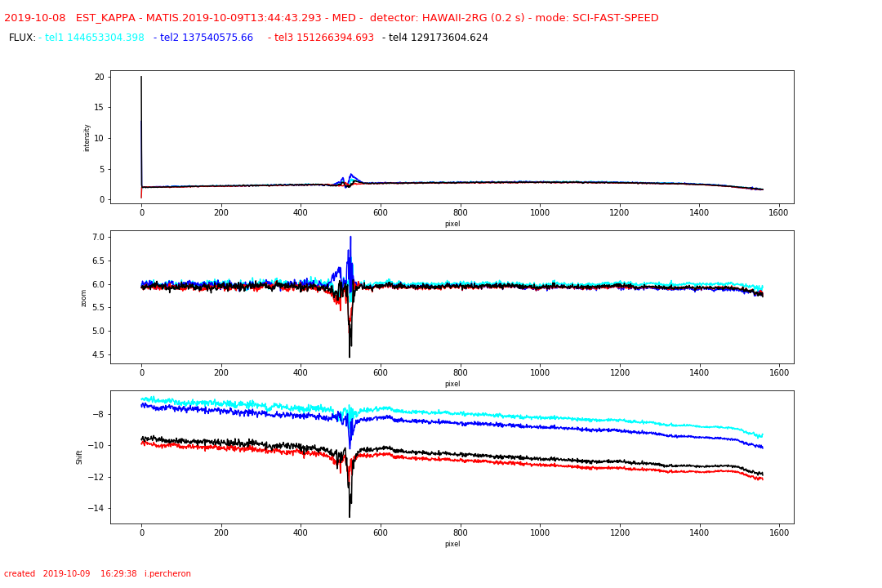Click the 'intensity' y-axis label
Viewport: 882px width, 588px height.
[x=87, y=137]
